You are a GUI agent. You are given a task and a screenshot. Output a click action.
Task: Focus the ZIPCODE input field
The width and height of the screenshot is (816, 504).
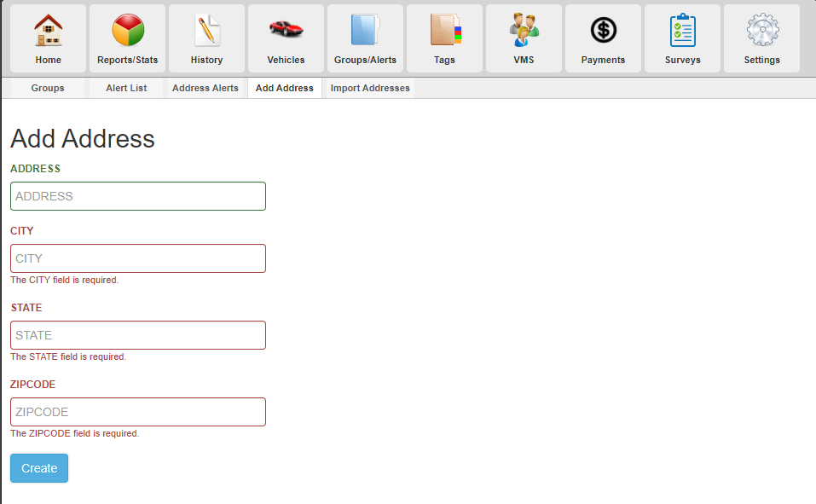pos(138,412)
